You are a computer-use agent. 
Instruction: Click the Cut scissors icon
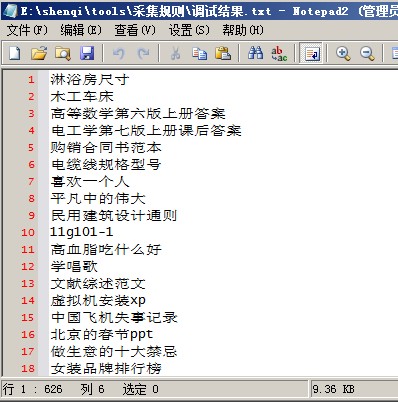175,53
